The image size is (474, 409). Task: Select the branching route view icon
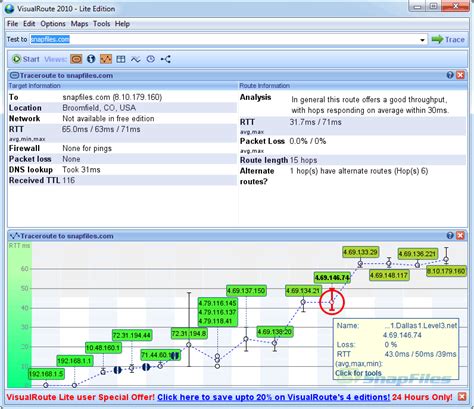(166, 59)
